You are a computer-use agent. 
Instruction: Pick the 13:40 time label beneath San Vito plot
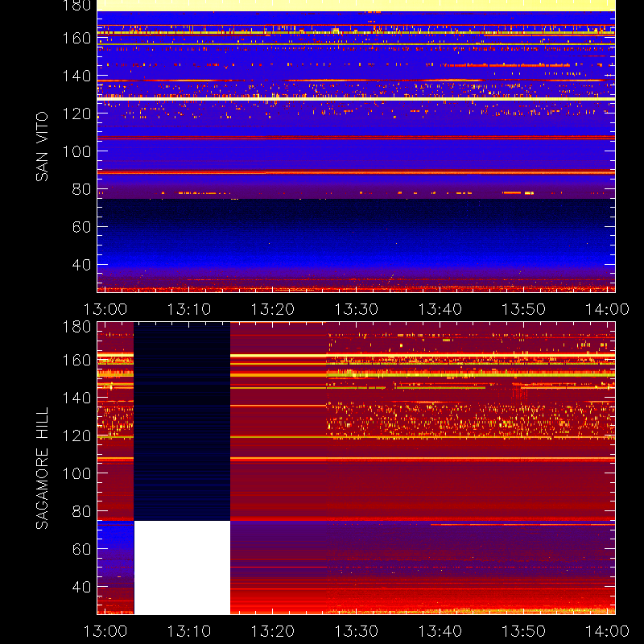(x=440, y=309)
